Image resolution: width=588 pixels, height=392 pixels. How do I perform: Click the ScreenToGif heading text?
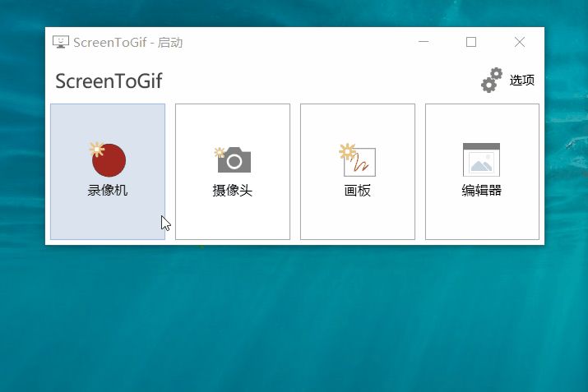pos(109,81)
